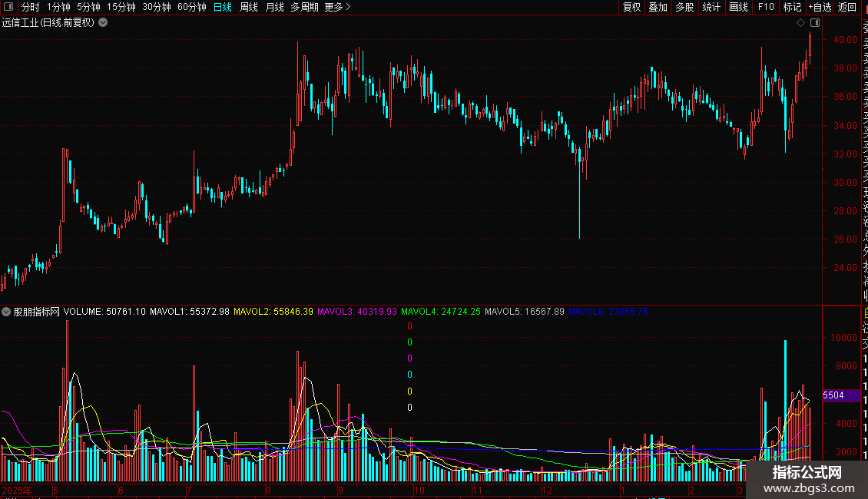
Task: Open the 多股 multi-stock view
Action: (x=684, y=7)
